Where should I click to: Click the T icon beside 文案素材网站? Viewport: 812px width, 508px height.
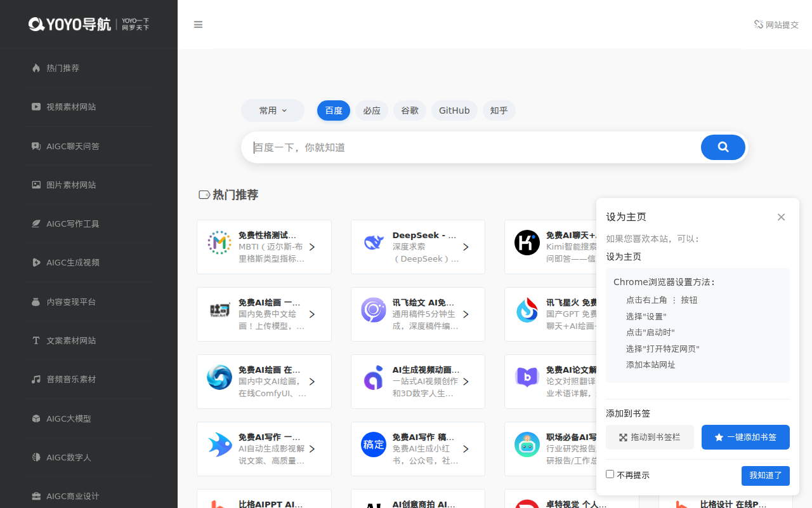click(x=36, y=340)
